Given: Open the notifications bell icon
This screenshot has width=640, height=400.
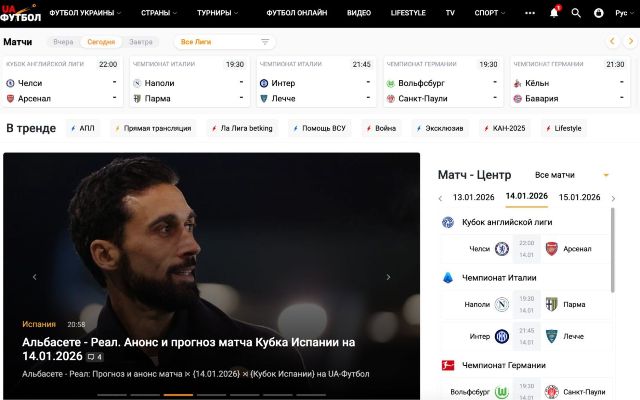Looking at the screenshot, I should (554, 13).
